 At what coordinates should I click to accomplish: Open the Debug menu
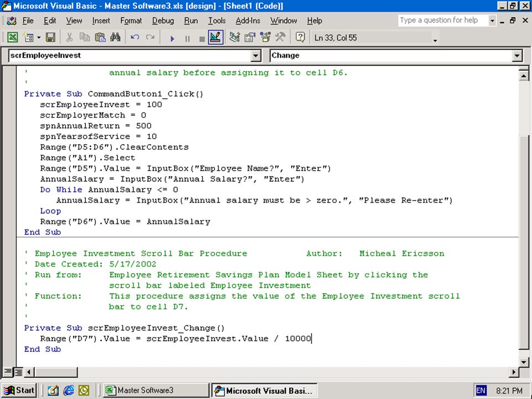pos(163,21)
